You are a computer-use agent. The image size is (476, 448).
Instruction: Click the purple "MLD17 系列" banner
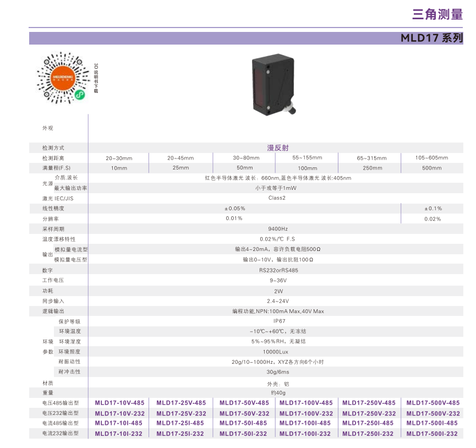click(x=431, y=39)
